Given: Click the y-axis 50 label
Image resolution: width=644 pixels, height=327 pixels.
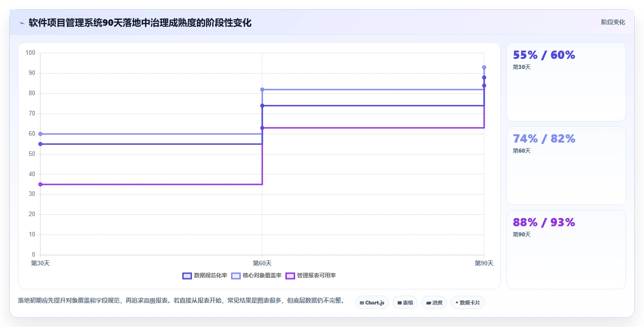Looking at the screenshot, I should pos(32,154).
